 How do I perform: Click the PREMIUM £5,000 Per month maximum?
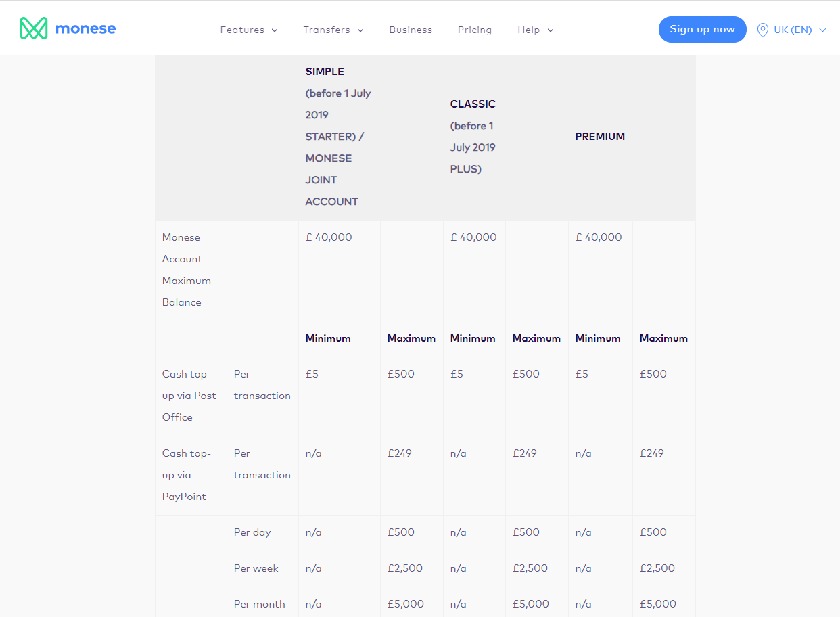click(x=658, y=604)
